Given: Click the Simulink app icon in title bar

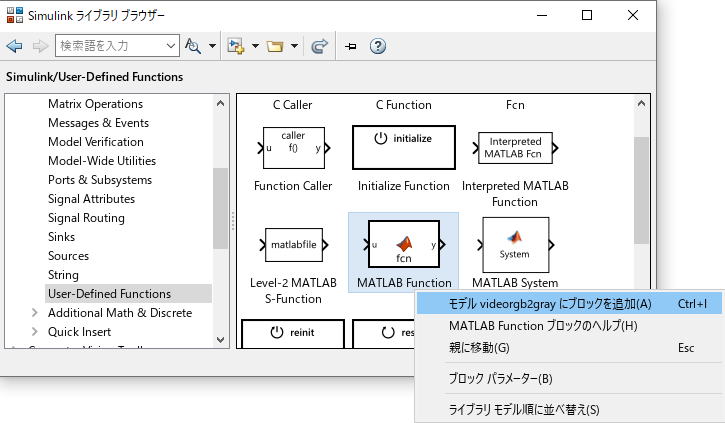Looking at the screenshot, I should click(15, 15).
